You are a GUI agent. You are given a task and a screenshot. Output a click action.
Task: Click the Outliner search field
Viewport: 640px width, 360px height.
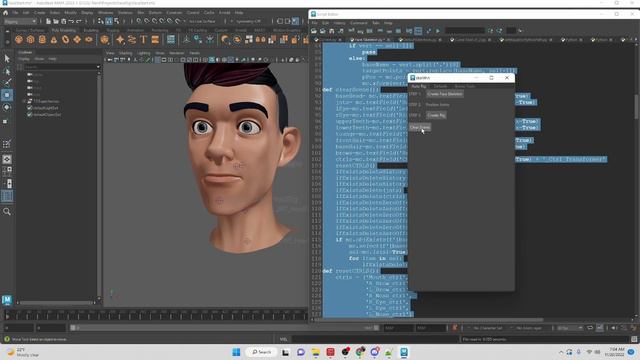(x=61, y=67)
